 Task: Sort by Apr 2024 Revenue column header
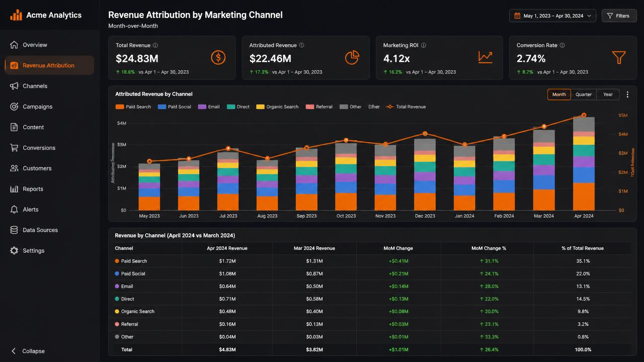click(227, 248)
